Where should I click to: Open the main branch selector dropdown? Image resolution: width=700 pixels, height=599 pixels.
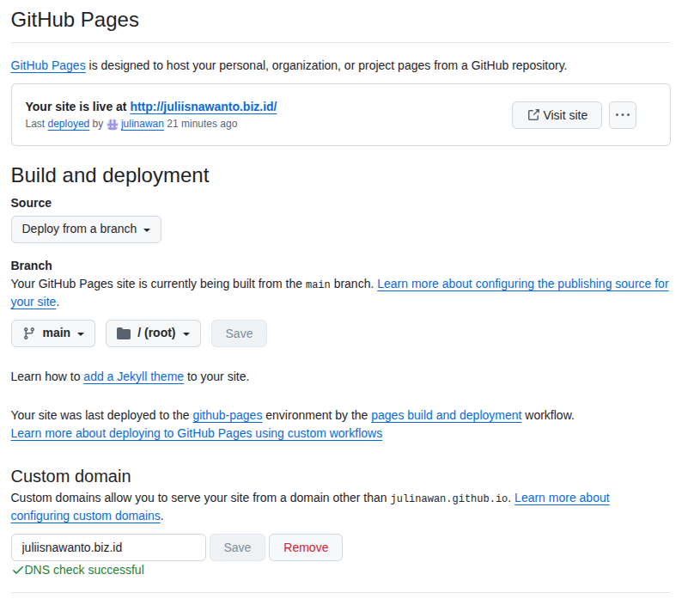(53, 333)
